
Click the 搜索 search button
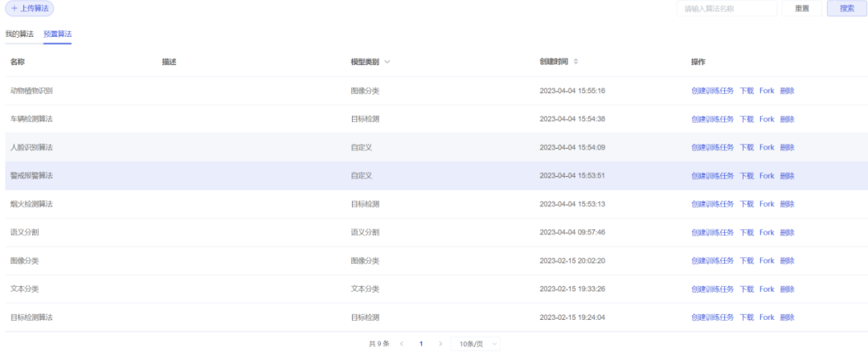847,9
